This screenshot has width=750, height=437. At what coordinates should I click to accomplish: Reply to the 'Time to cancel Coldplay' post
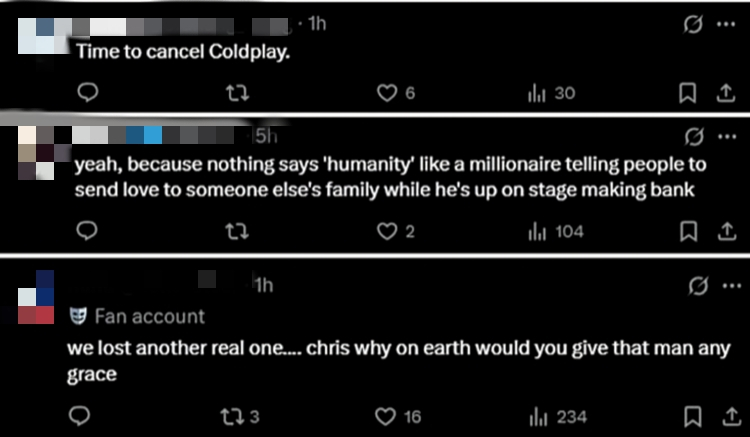88,93
